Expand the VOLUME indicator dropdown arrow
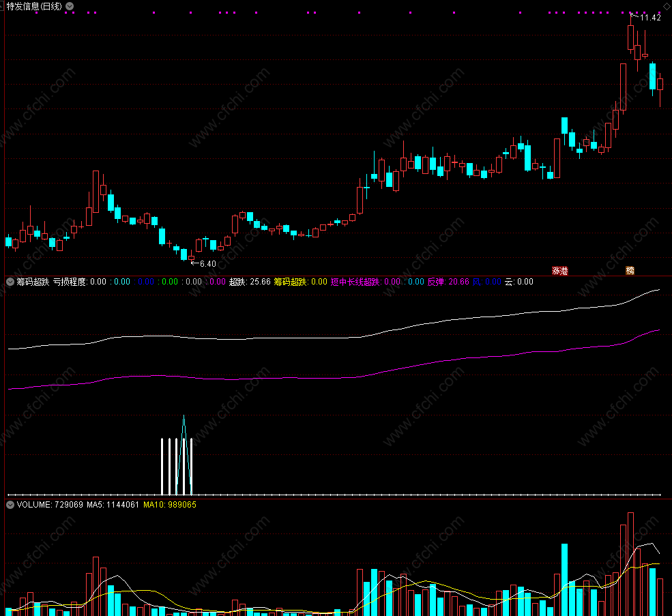The width and height of the screenshot is (672, 616). point(10,505)
